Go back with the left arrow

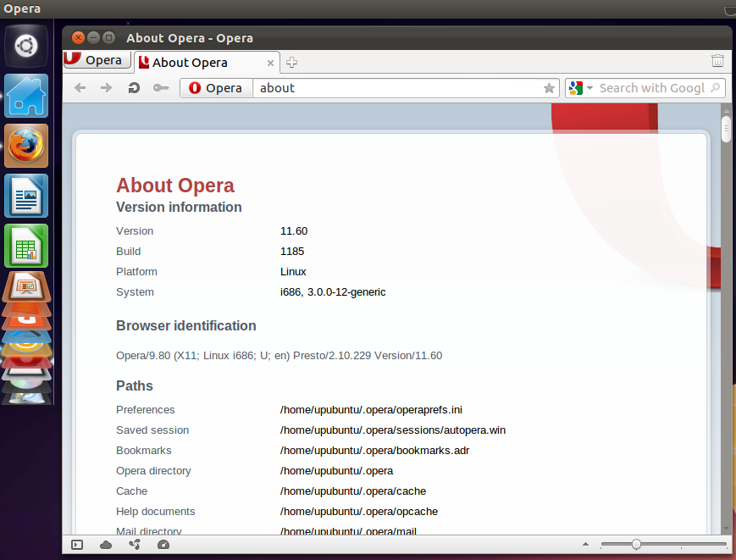click(80, 88)
